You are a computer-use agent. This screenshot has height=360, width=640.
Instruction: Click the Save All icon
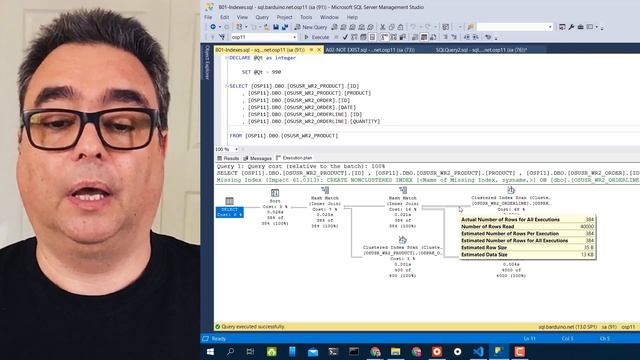pyautogui.click(x=285, y=27)
